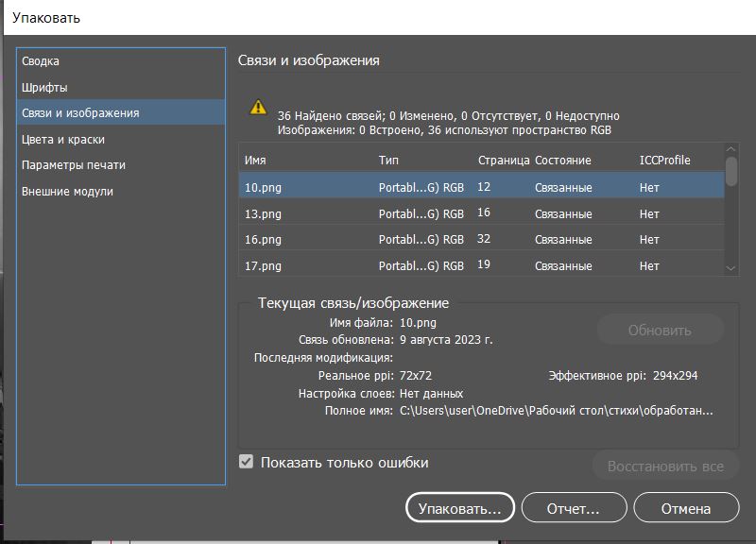The height and width of the screenshot is (544, 756).
Task: Cancel the dialog with Отмена
Action: tap(686, 508)
